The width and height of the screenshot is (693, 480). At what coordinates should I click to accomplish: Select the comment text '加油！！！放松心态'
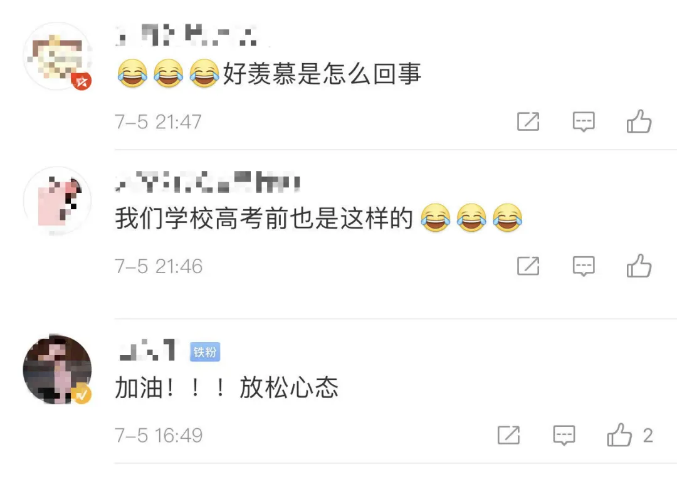pyautogui.click(x=227, y=388)
